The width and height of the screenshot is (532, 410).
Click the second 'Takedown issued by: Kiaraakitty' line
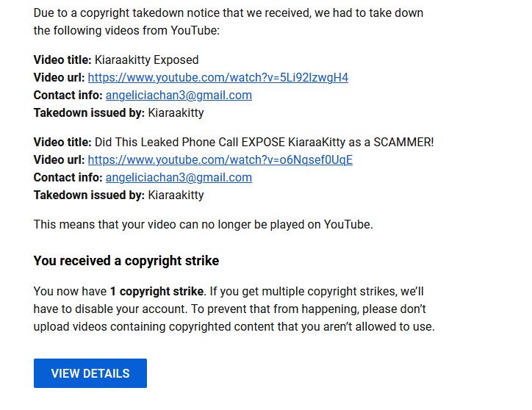pos(119,195)
